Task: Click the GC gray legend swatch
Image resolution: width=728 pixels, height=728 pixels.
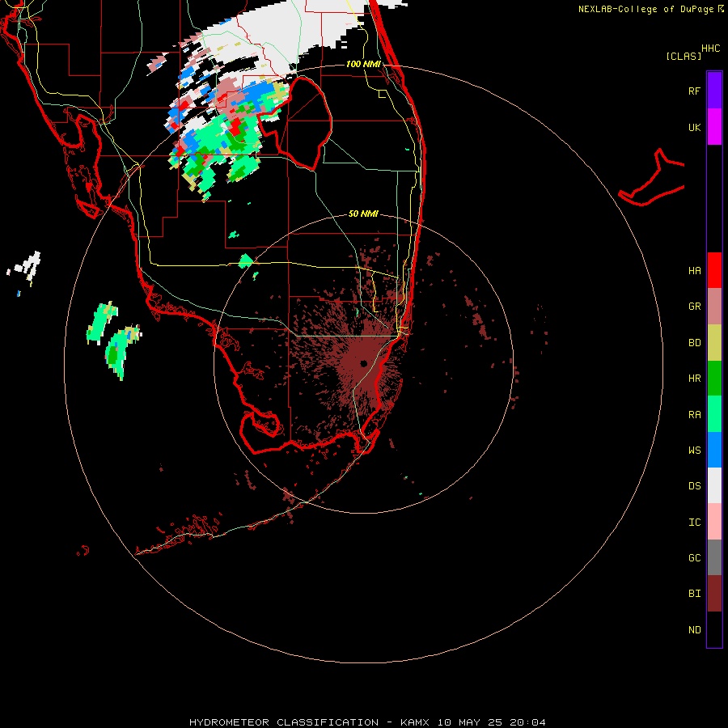Action: click(x=714, y=557)
